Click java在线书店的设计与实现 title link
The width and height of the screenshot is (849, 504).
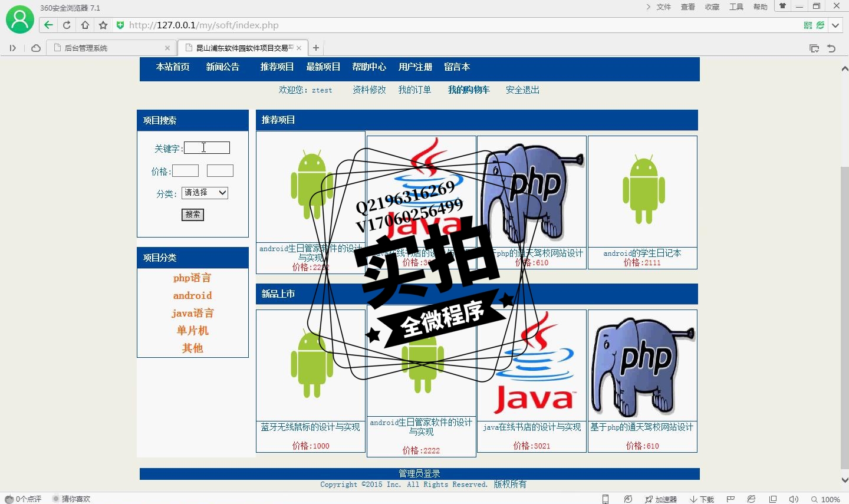pos(532,427)
